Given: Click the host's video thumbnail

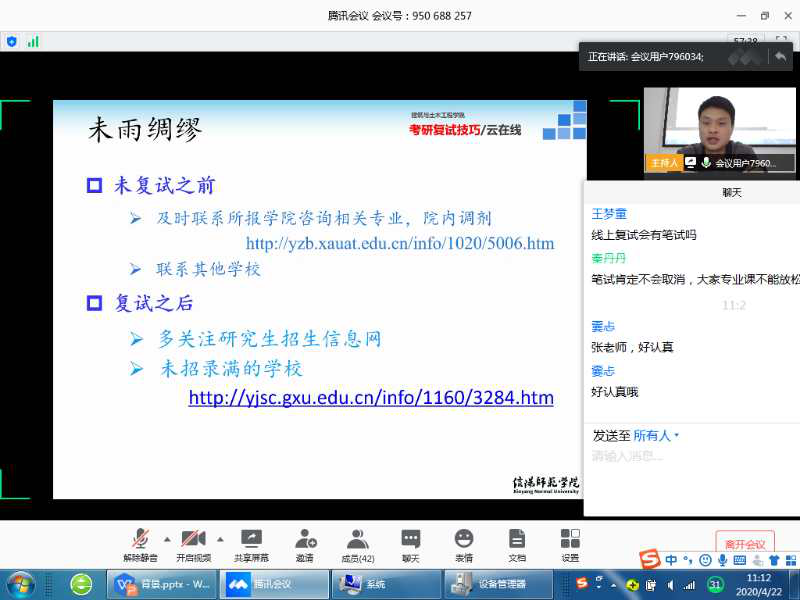Looking at the screenshot, I should tap(719, 130).
